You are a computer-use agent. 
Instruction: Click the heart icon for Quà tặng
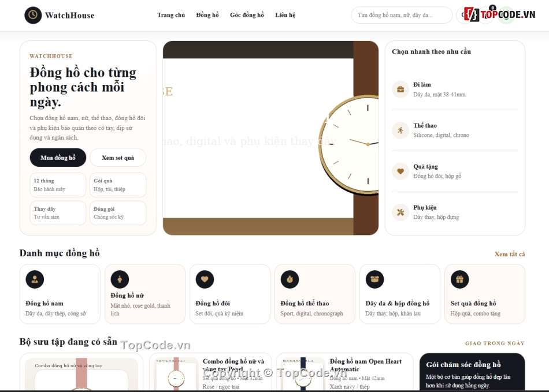[x=400, y=171]
